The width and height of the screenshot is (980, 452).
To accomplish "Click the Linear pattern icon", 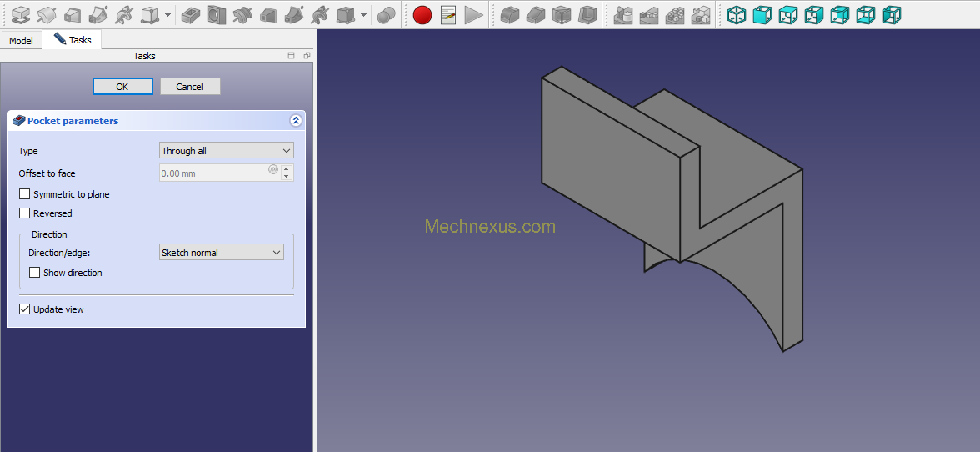I will [648, 14].
